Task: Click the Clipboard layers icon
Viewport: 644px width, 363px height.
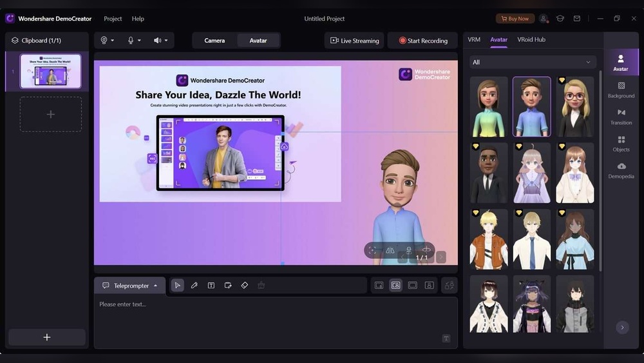Action: pos(15,40)
